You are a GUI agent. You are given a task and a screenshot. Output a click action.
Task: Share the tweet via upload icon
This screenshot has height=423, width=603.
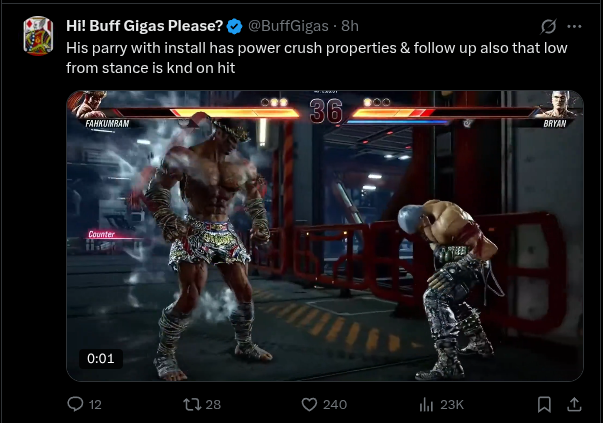(574, 404)
